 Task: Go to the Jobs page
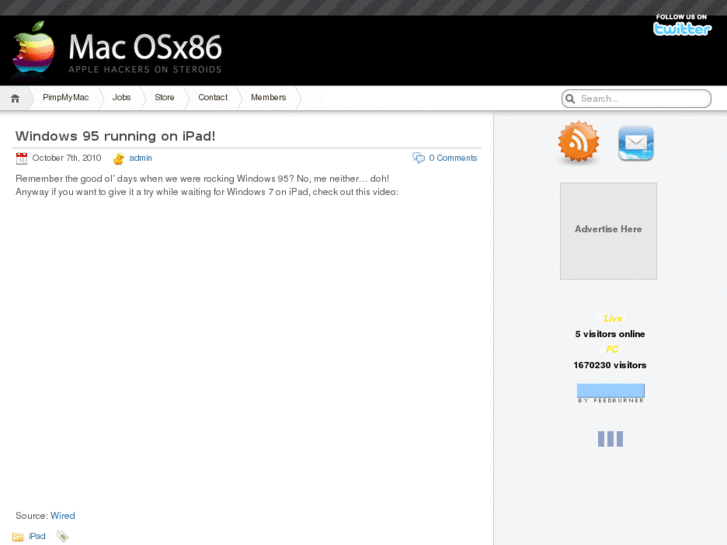pos(121,97)
